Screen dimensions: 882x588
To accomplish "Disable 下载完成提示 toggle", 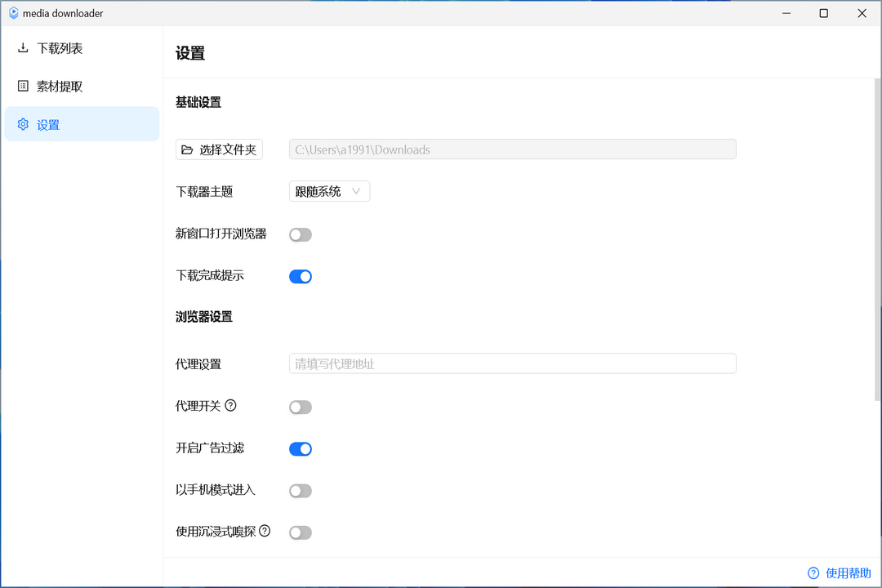I will 301,276.
